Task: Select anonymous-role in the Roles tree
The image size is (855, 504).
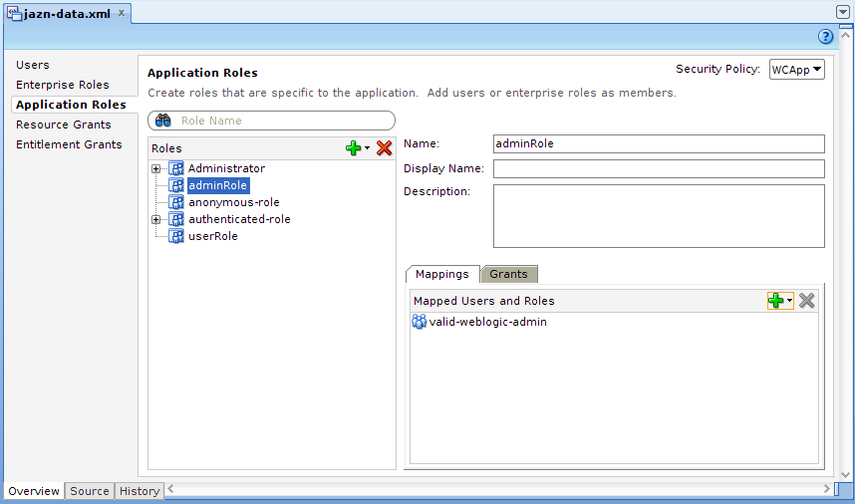Action: pyautogui.click(x=233, y=202)
